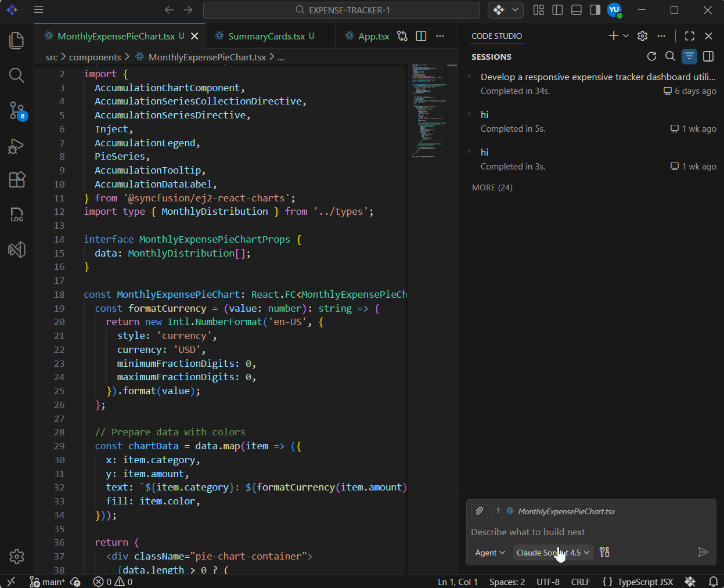Select components in the breadcrumb
Viewport: 724px width, 588px height.
tap(95, 57)
